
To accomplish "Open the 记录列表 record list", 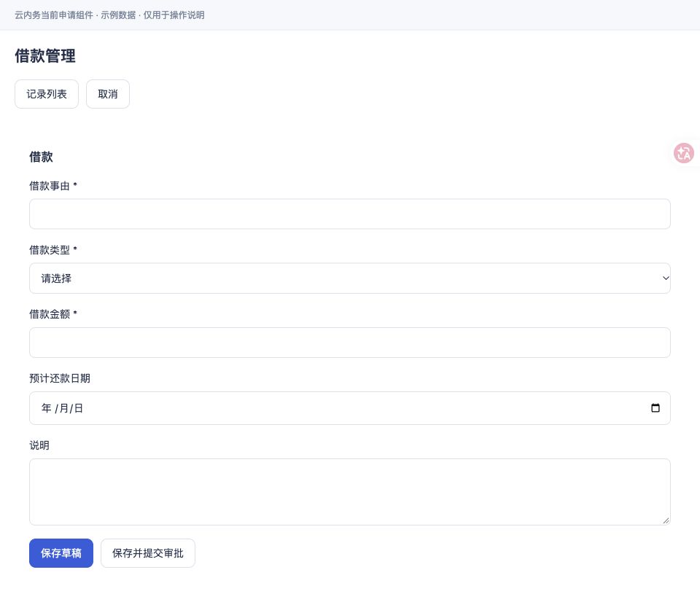I will (x=47, y=94).
